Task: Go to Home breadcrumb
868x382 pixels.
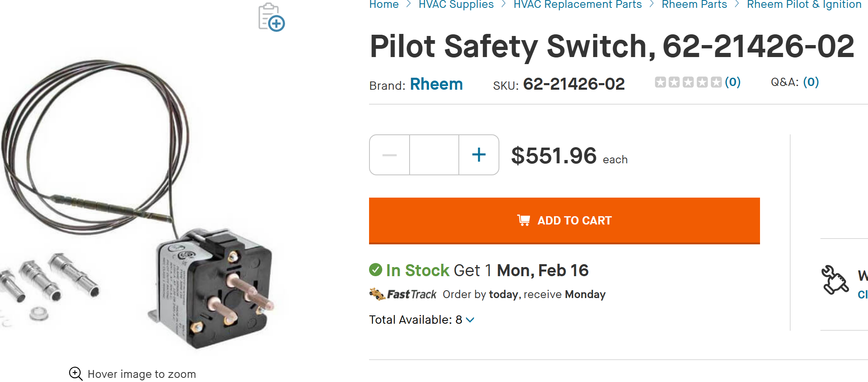Action: [x=384, y=5]
